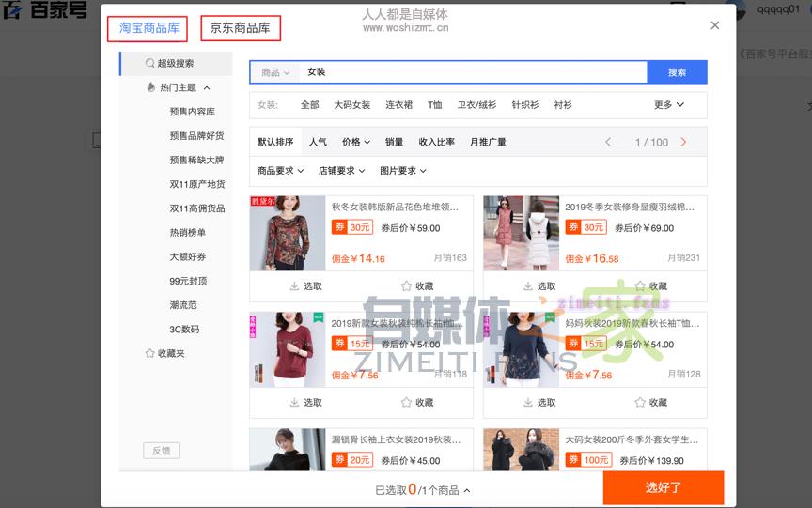Open the 店铺要求 filter dropdown
Screen dimensions: 812x508
[342, 171]
